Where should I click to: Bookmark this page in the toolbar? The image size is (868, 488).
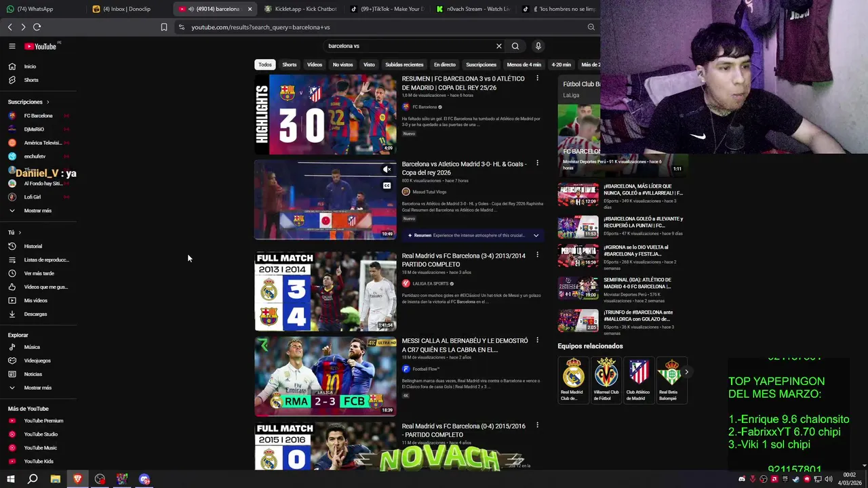coord(163,27)
